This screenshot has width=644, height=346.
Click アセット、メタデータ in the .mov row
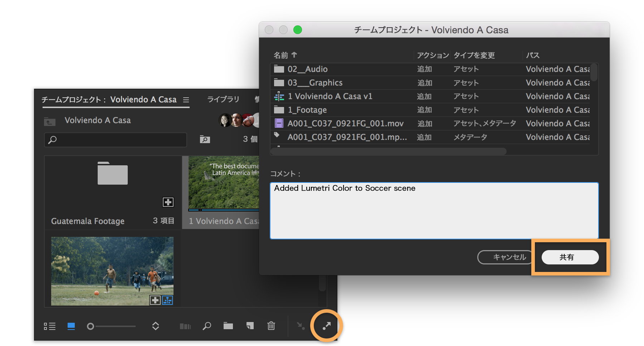(x=485, y=123)
